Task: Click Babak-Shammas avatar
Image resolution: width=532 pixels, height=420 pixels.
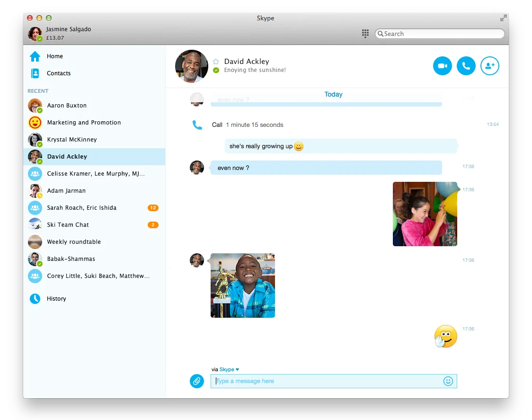Action: tap(35, 259)
